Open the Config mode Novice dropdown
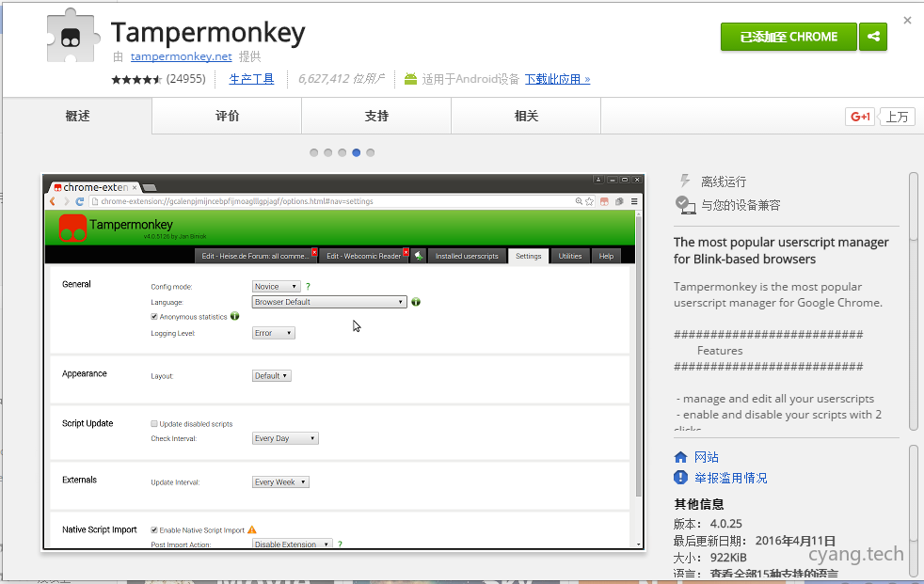 [276, 286]
